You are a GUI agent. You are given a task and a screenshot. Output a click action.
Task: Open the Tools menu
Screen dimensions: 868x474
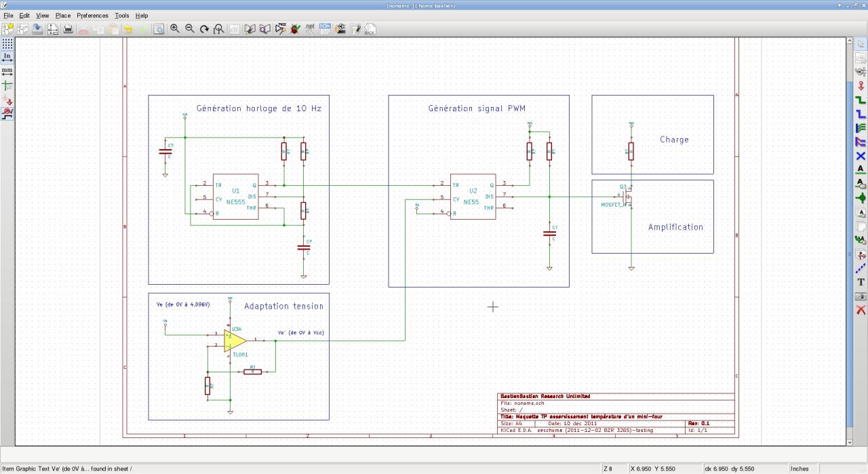(122, 15)
